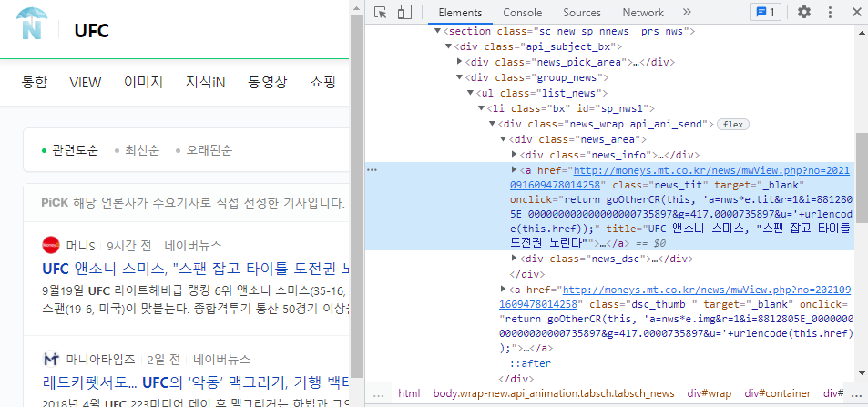Viewport: 868px width, 407px height.
Task: Open the VIEW search tab
Action: pos(86,83)
